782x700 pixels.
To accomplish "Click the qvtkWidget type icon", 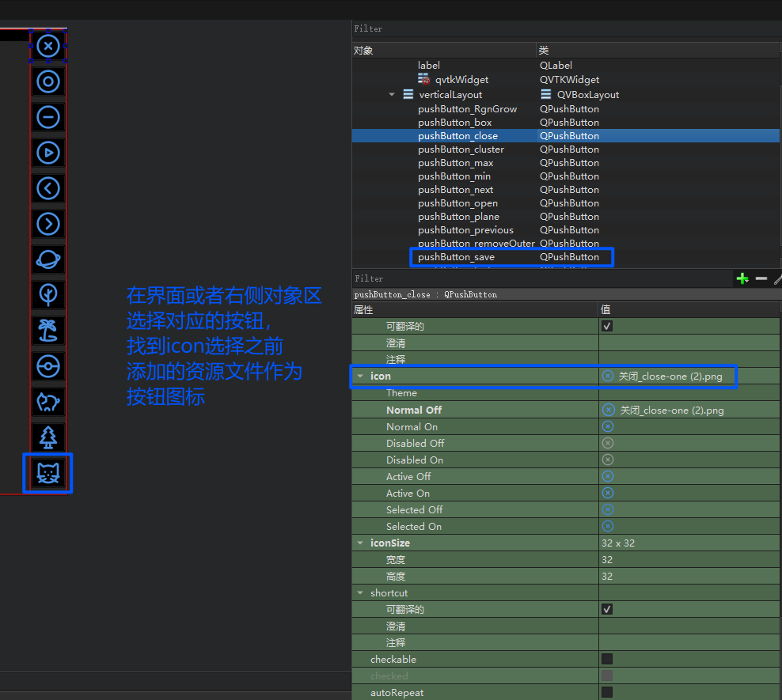I will pos(424,79).
